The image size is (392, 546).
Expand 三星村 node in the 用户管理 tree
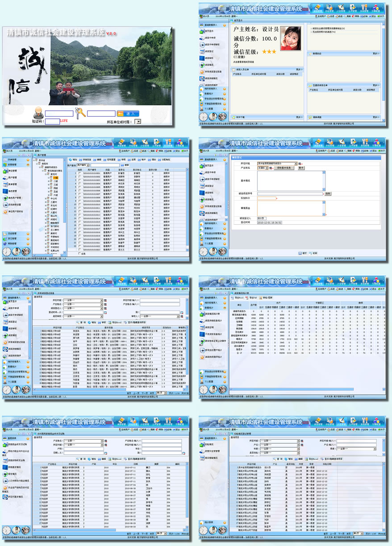[x=46, y=202]
